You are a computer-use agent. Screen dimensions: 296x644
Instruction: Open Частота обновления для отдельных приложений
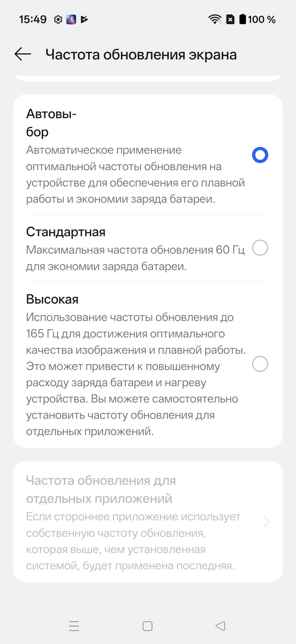click(x=101, y=489)
